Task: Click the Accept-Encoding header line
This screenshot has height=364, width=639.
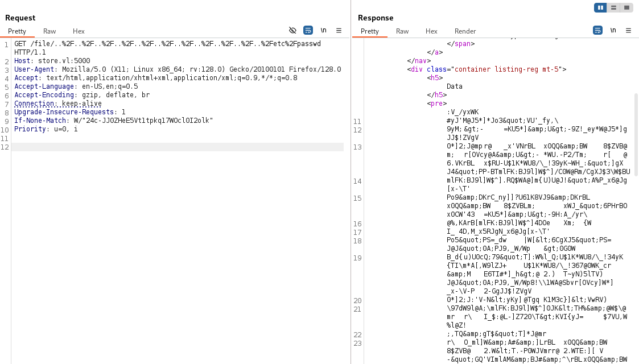Action: click(x=82, y=95)
